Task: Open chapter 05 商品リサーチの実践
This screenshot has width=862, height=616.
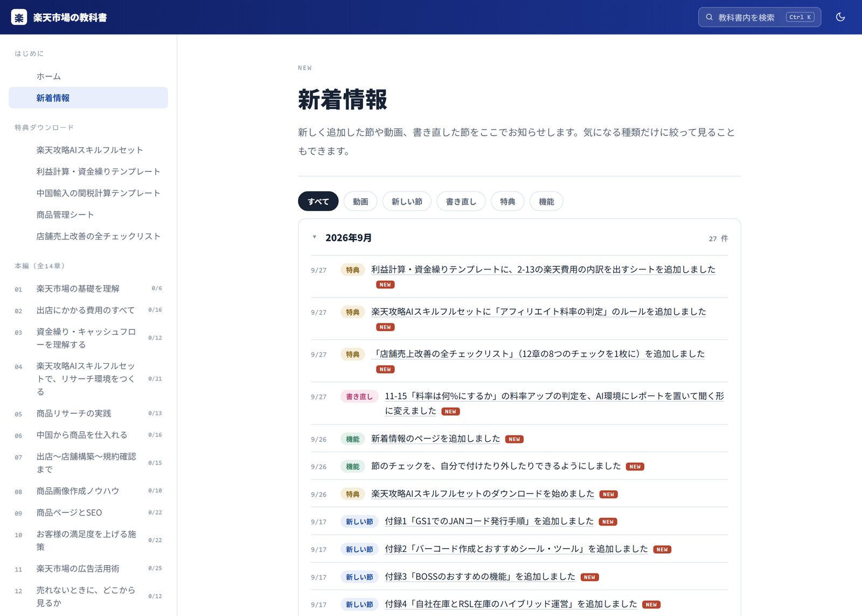Action: [x=88, y=413]
